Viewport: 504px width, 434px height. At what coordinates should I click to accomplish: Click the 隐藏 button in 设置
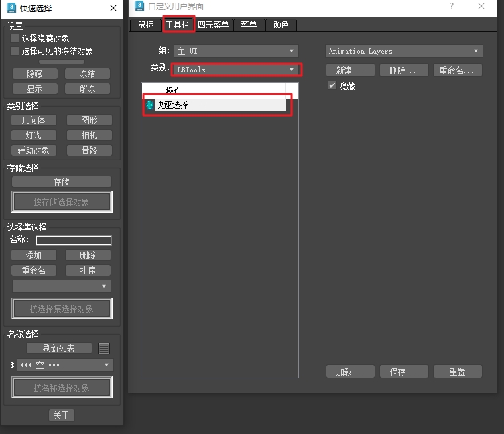tap(34, 74)
